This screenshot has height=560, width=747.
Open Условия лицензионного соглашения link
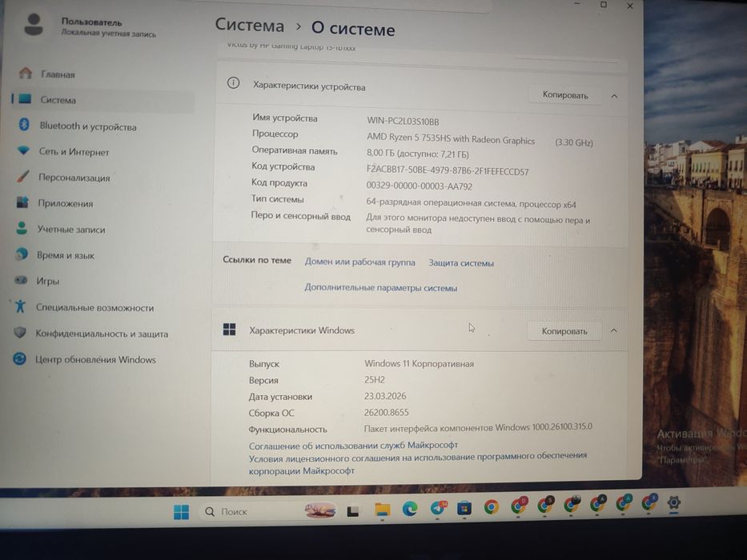pos(418,463)
